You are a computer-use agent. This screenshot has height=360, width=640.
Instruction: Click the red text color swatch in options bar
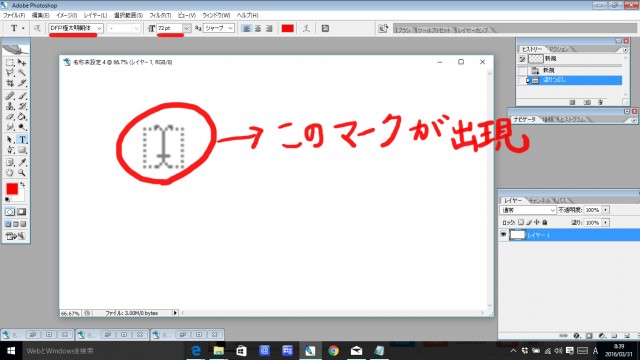(287, 28)
